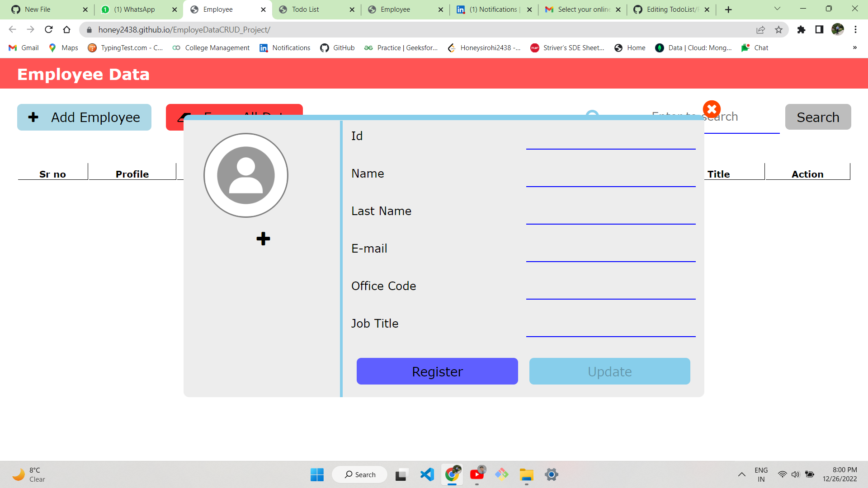Viewport: 868px width, 488px height.
Task: Bookmark this page with star icon
Action: 778,30
